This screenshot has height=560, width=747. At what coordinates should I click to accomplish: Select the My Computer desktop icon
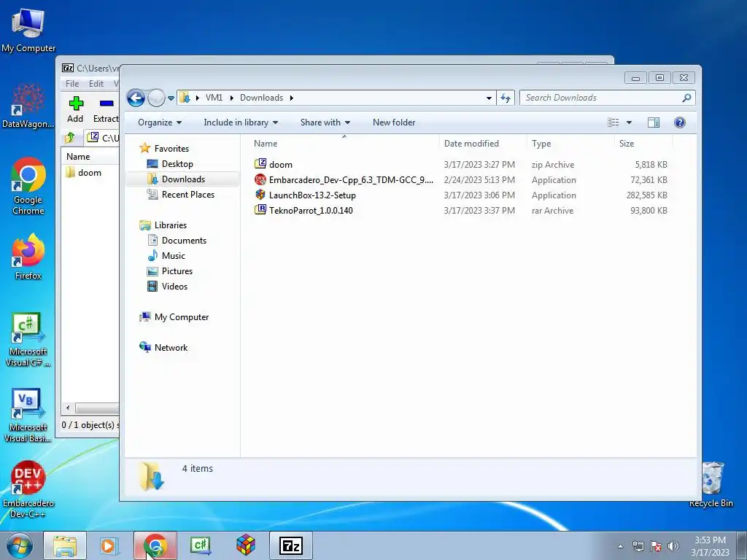28,30
